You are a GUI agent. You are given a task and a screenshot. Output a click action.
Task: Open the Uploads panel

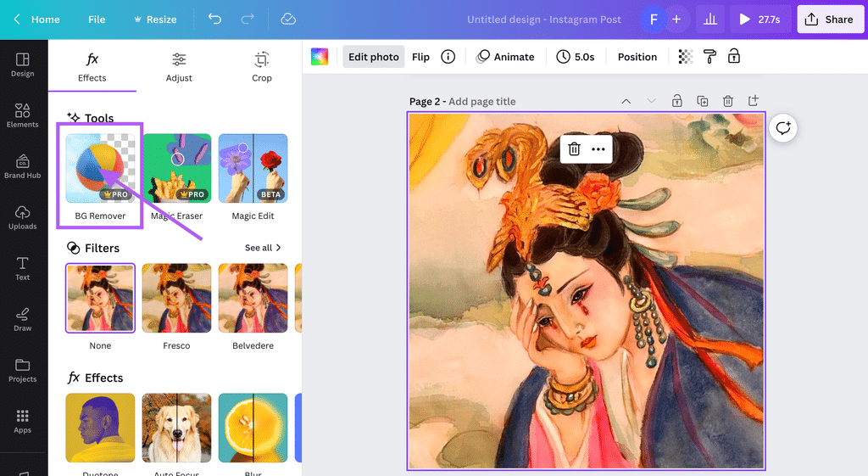tap(23, 217)
